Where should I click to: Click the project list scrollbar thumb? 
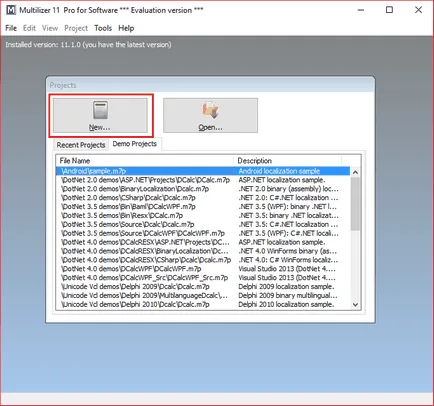pos(355,204)
